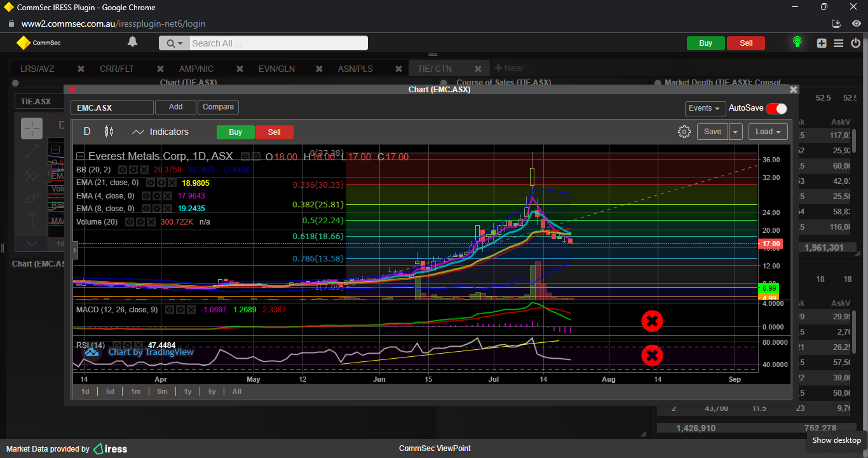
Task: Add a new workspace tab with + New
Action: pyautogui.click(x=508, y=69)
